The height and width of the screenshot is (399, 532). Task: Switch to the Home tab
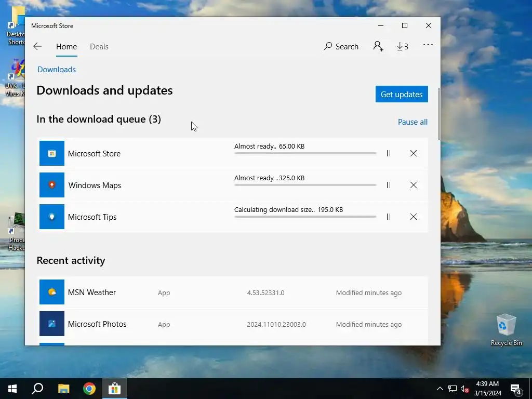coord(66,46)
